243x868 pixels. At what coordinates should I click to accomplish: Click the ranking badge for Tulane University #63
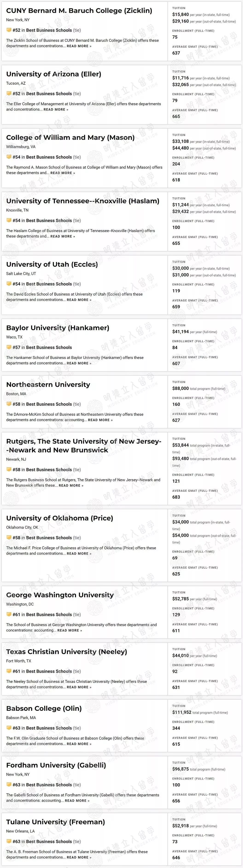point(9,841)
